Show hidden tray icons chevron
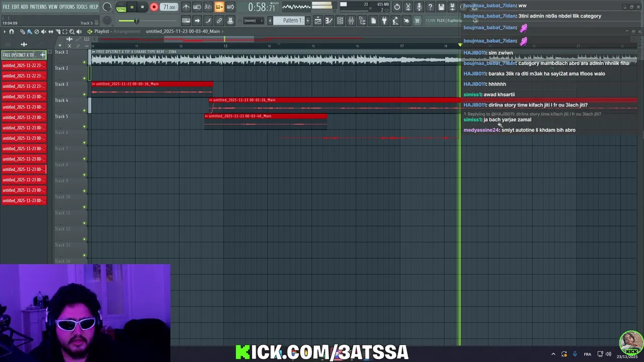Screen dimensions: 644x362 553,354
